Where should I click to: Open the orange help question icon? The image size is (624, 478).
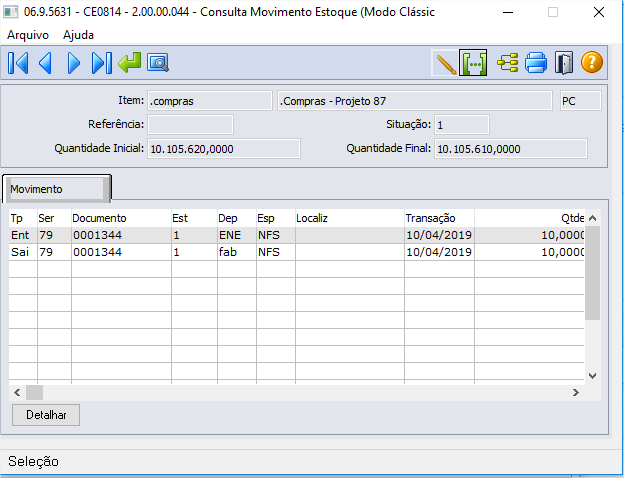pyautogui.click(x=592, y=62)
